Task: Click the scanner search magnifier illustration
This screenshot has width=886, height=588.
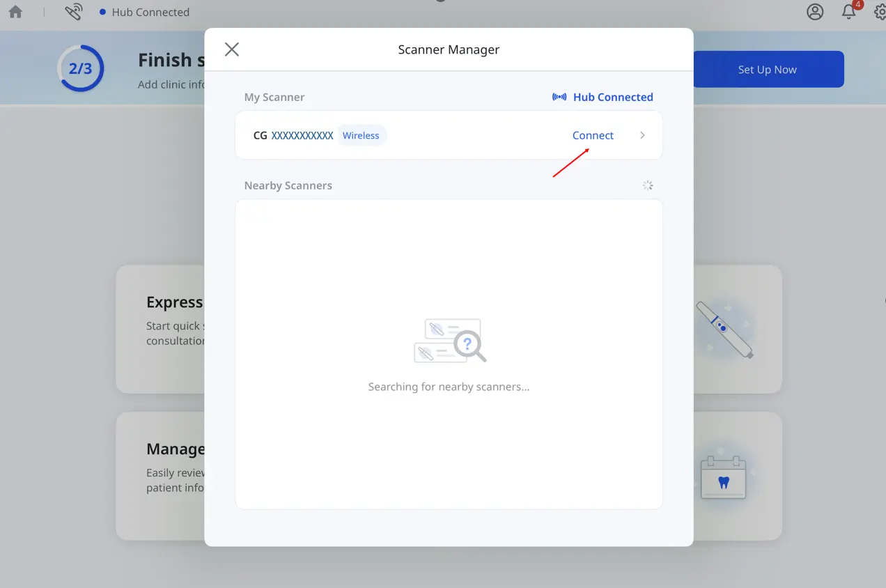Action: (450, 341)
